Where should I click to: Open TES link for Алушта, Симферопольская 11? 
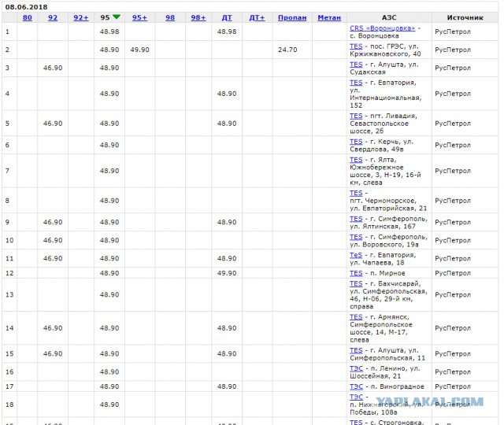pos(356,350)
